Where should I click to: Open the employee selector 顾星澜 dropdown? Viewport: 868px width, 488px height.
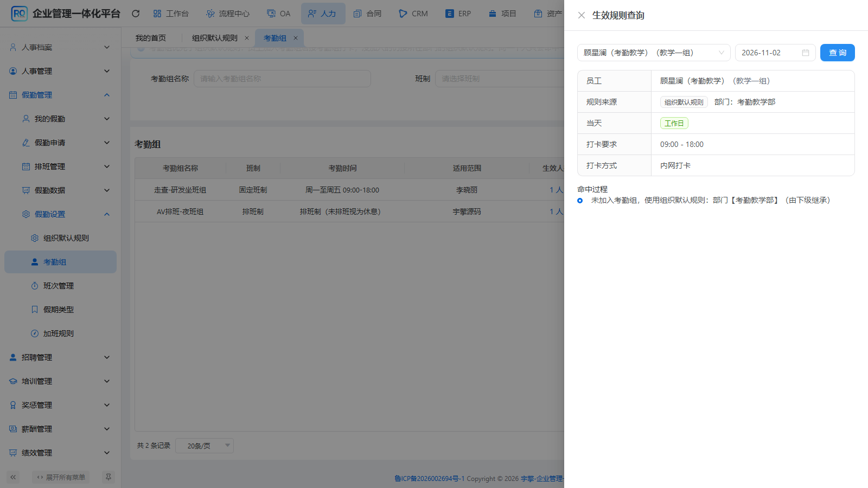point(654,53)
